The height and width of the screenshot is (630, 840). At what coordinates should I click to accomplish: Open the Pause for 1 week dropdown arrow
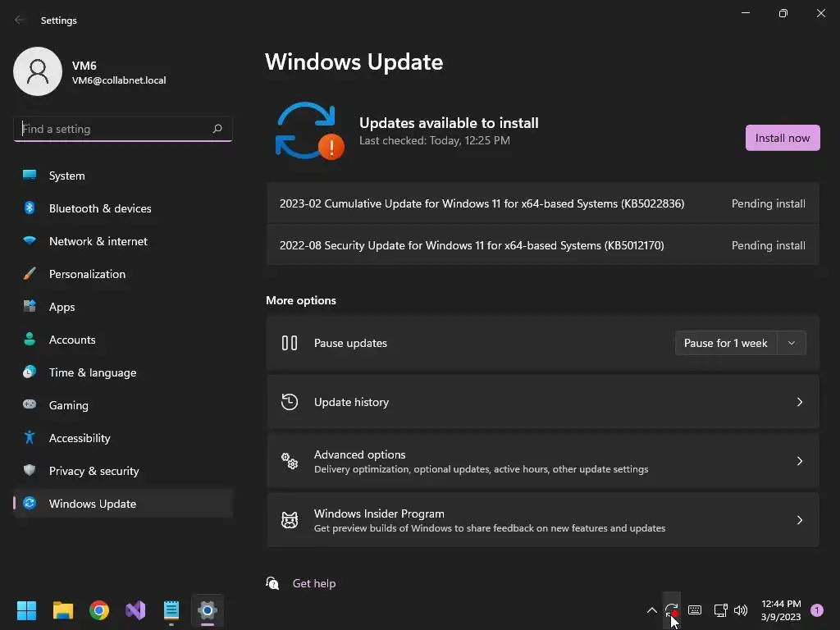tap(792, 343)
